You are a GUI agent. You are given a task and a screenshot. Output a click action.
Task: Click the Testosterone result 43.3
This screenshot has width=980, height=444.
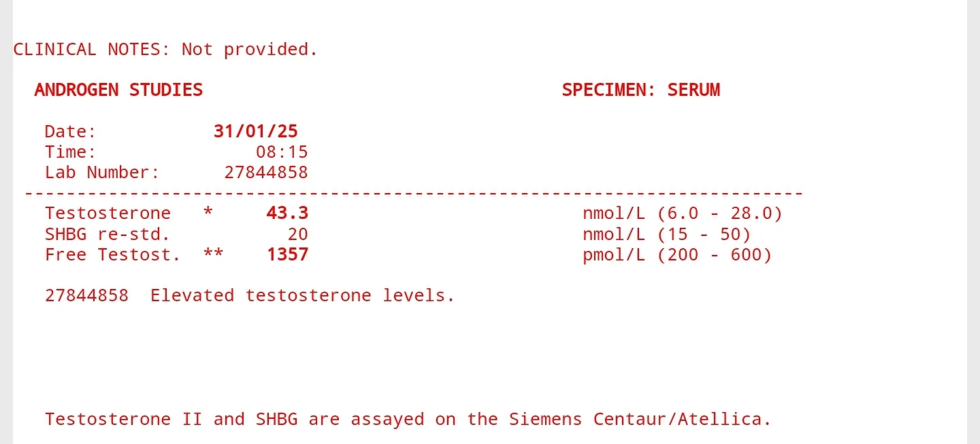coord(287,214)
